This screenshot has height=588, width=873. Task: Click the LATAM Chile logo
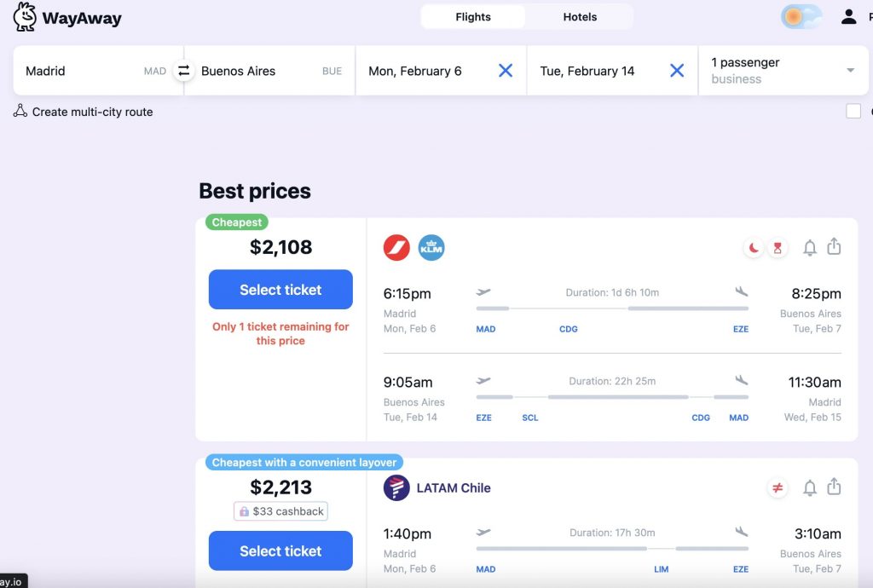point(396,487)
